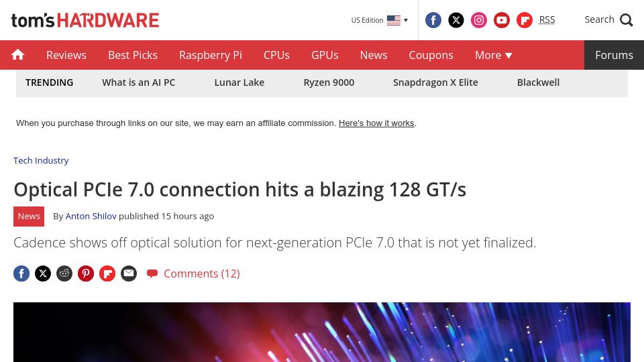The width and height of the screenshot is (644, 362).
Task: Click the TRENDING label
Action: [49, 82]
